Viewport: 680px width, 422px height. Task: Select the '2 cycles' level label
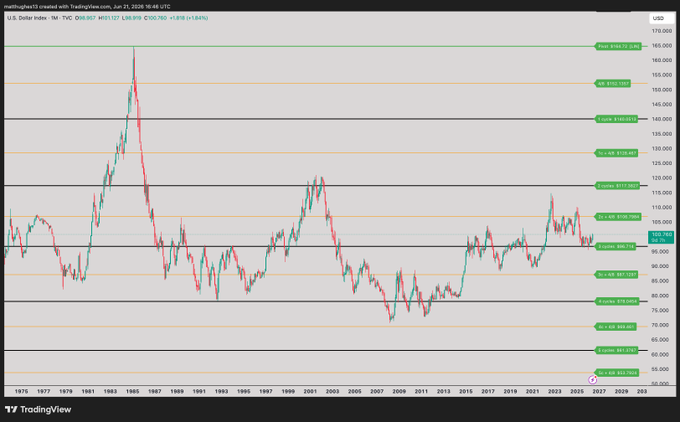pyautogui.click(x=618, y=186)
